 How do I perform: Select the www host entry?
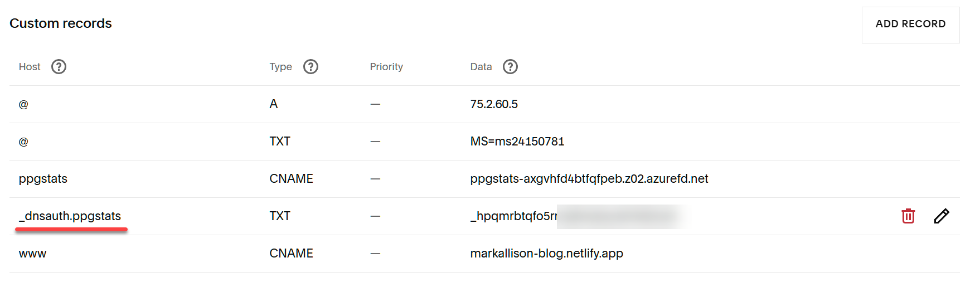tap(32, 254)
